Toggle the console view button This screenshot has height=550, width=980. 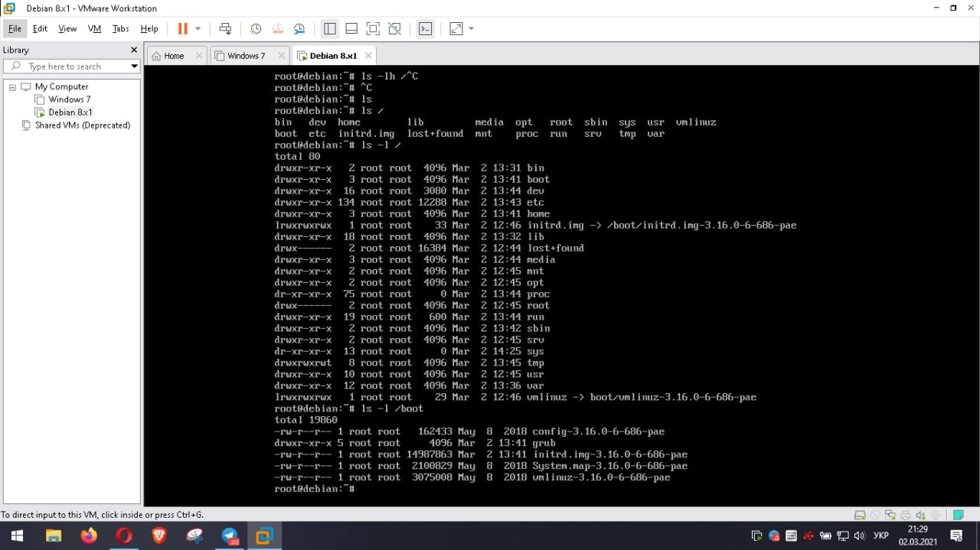click(425, 28)
